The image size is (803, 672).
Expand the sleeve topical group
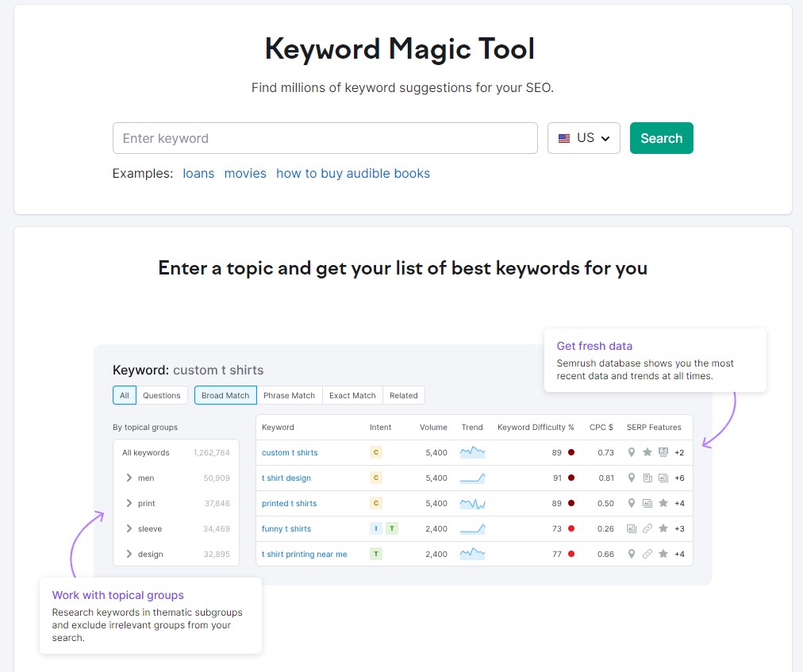[x=129, y=528]
